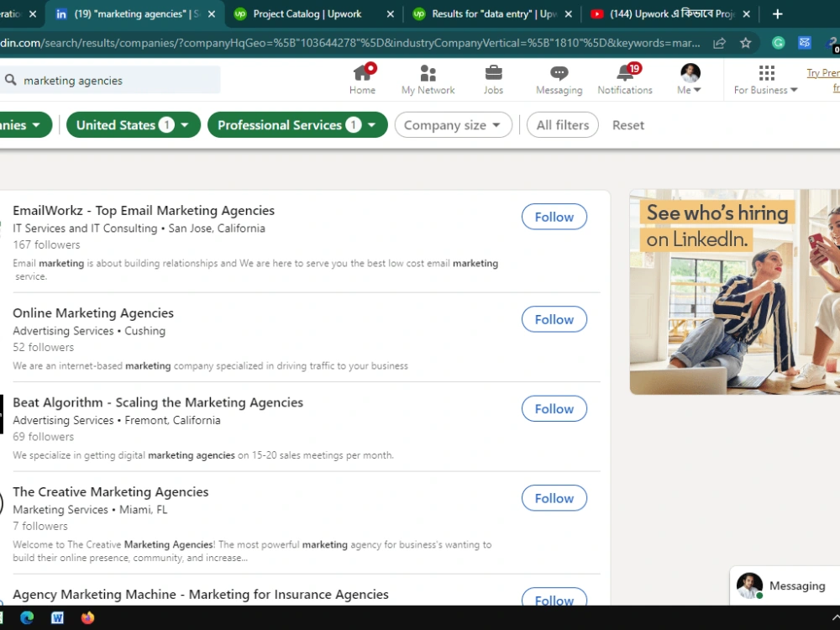Open Grammarly extension icon
The height and width of the screenshot is (630, 840).
[779, 43]
